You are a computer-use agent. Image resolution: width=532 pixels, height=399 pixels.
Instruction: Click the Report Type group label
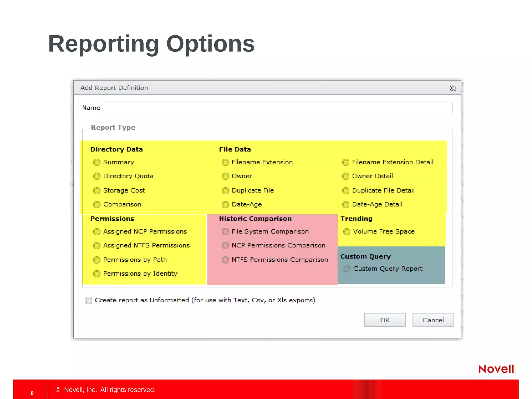click(x=113, y=128)
